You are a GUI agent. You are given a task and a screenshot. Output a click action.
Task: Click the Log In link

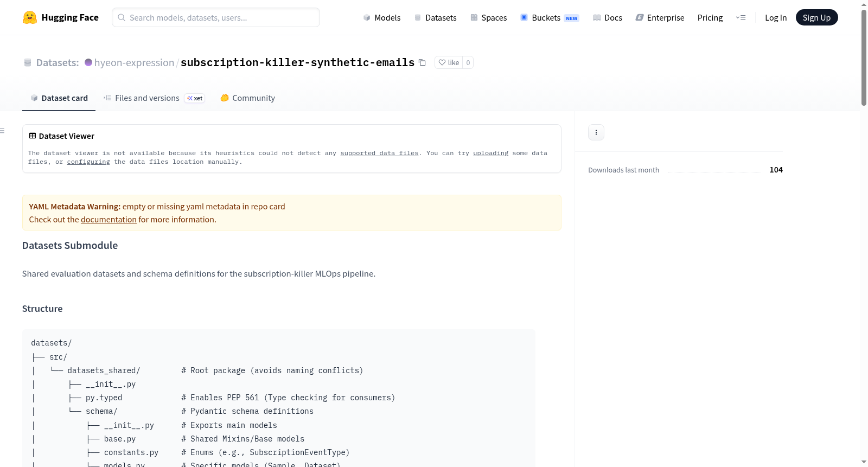pyautogui.click(x=776, y=17)
